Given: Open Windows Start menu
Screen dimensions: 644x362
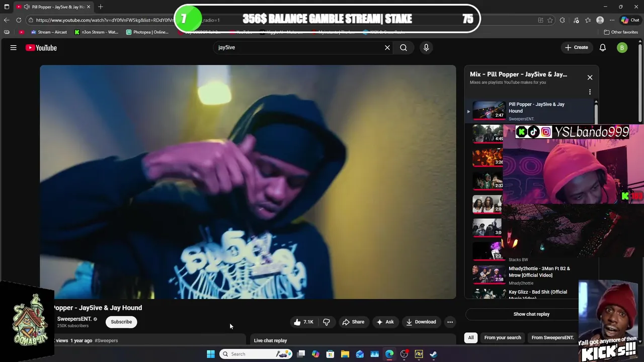Looking at the screenshot, I should coord(211,354).
